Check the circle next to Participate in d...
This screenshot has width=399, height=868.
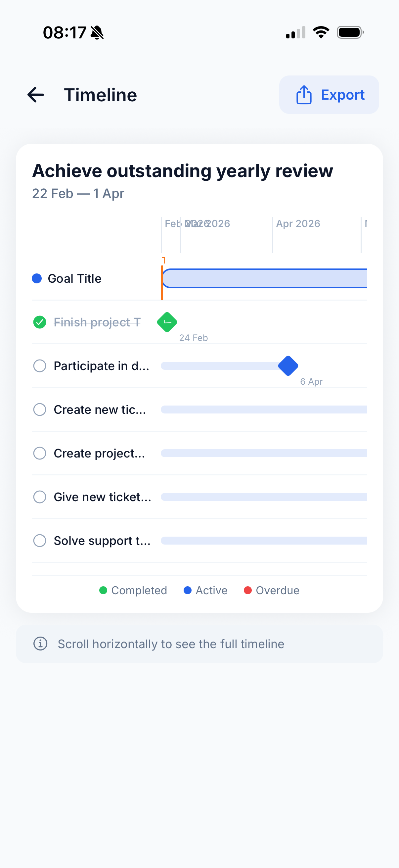tap(39, 366)
